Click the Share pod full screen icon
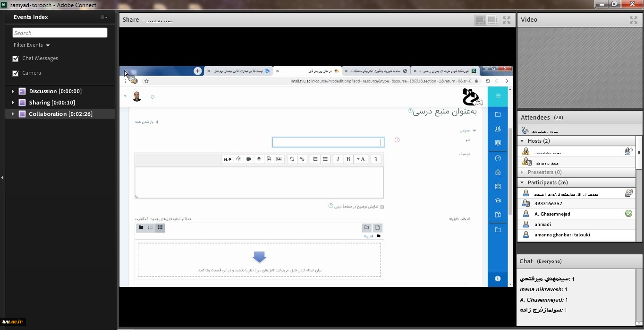 tap(507, 20)
